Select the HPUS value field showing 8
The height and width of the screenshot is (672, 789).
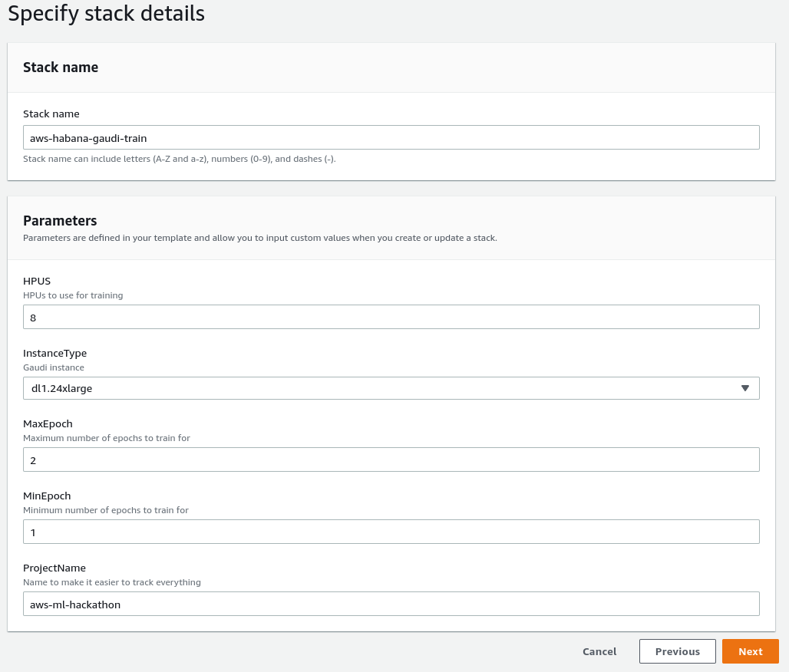[391, 317]
